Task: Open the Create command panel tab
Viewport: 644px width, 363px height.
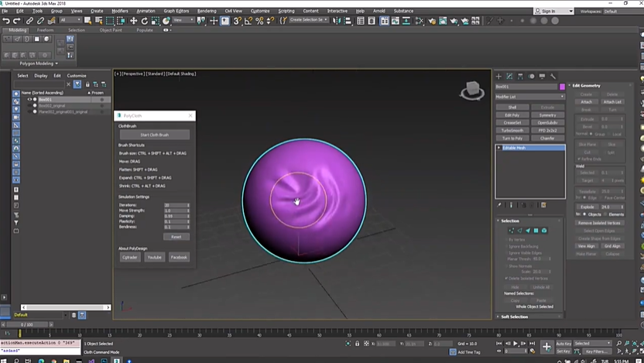Action: [498, 77]
